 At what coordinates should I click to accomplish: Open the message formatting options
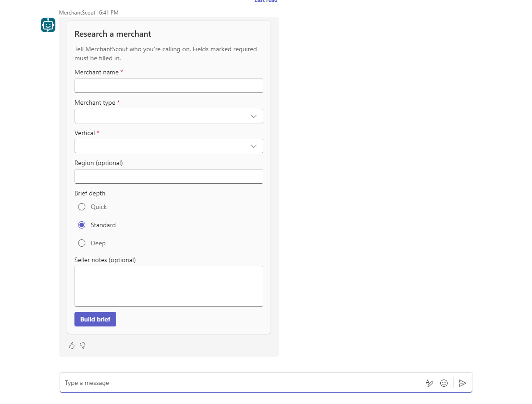[x=429, y=383]
